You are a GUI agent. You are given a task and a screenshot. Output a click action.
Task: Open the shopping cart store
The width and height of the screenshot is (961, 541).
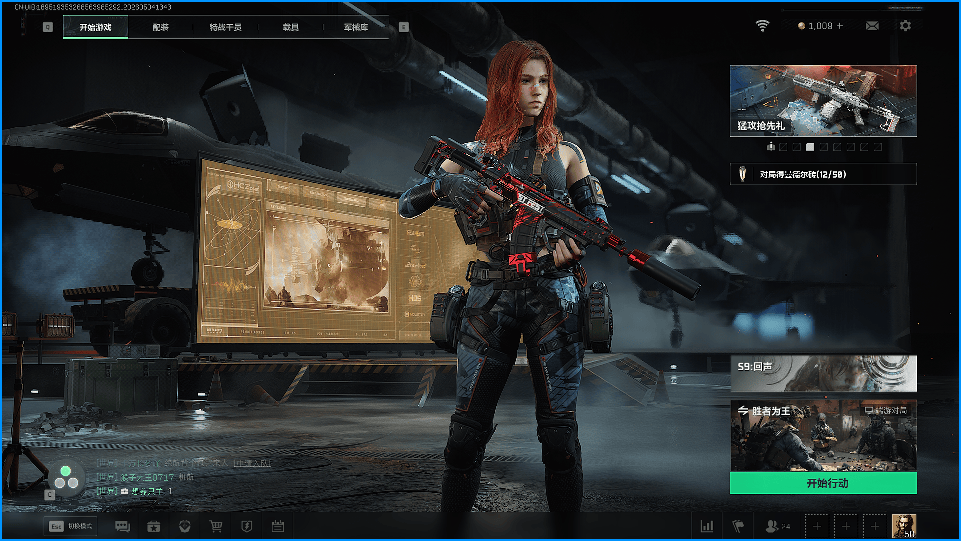point(216,526)
